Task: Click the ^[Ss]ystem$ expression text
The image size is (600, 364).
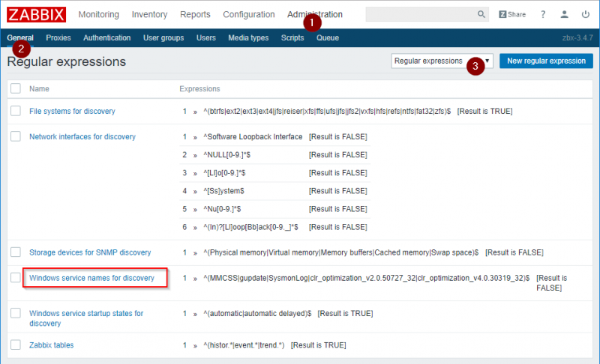Action: (x=223, y=191)
